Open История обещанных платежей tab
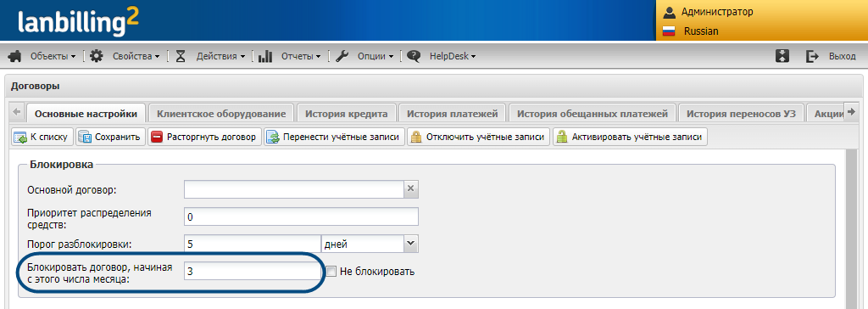The height and width of the screenshot is (309, 868). coord(593,114)
